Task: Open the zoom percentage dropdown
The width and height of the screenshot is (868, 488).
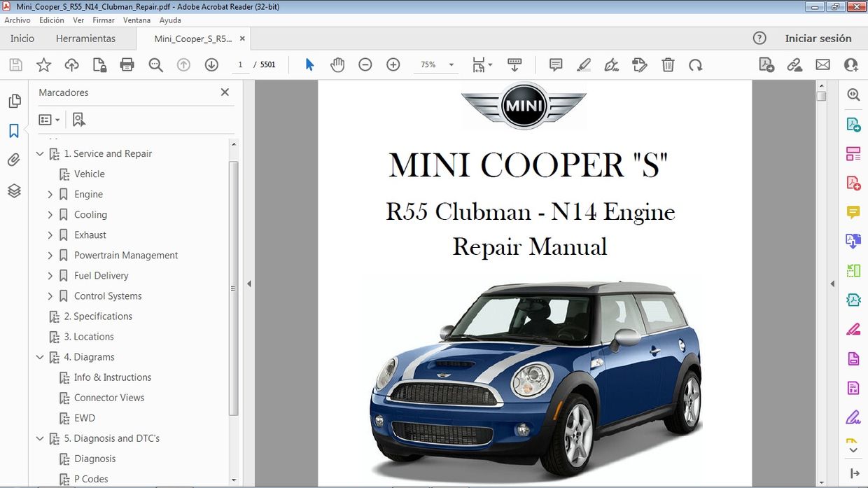Action: (451, 64)
